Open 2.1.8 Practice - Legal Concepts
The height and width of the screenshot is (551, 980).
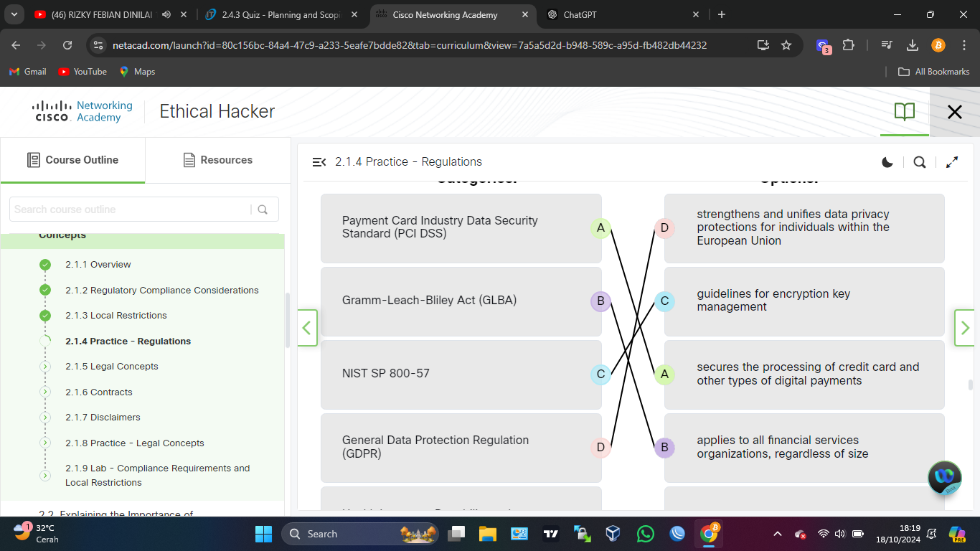[134, 443]
